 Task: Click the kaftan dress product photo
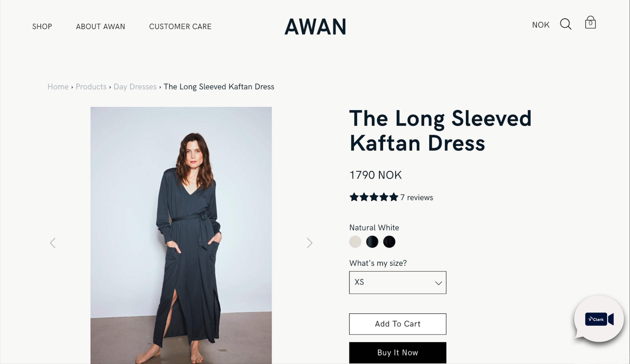click(x=181, y=235)
